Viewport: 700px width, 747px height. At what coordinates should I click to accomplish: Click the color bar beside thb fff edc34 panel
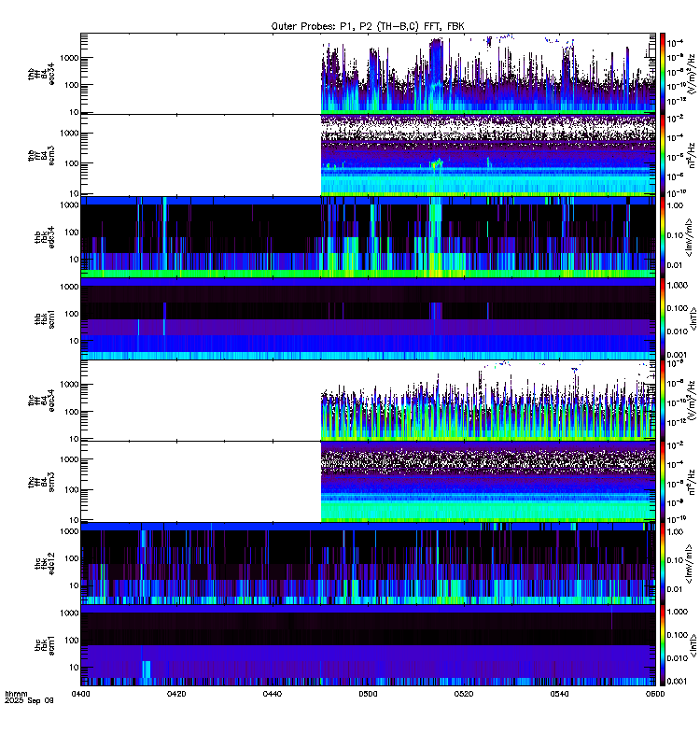[x=662, y=74]
